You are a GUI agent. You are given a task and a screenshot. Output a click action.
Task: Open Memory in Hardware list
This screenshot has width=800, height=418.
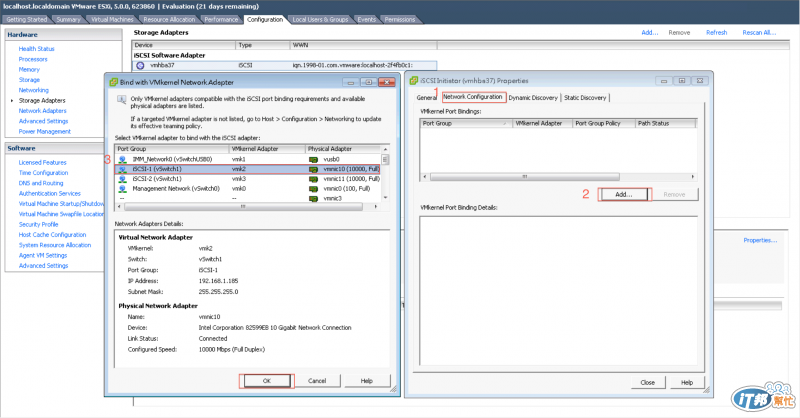(x=29, y=69)
